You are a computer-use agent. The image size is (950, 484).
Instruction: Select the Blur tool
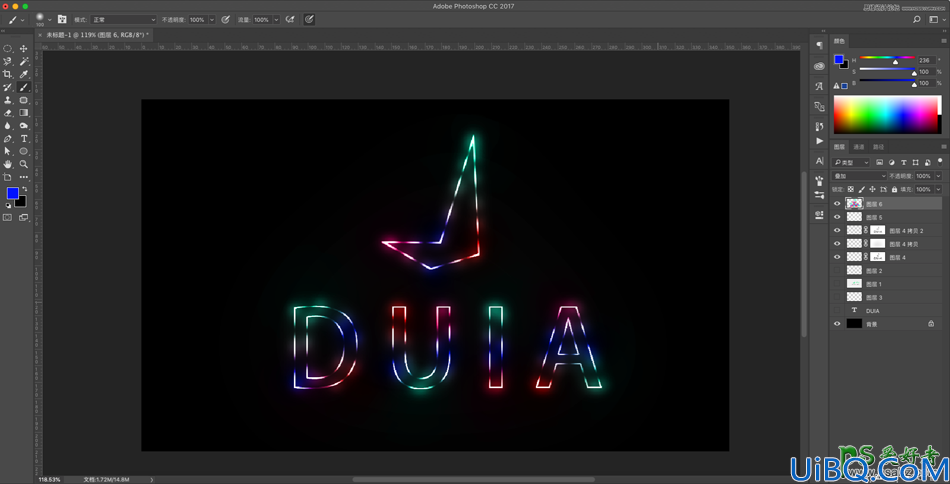(8, 125)
